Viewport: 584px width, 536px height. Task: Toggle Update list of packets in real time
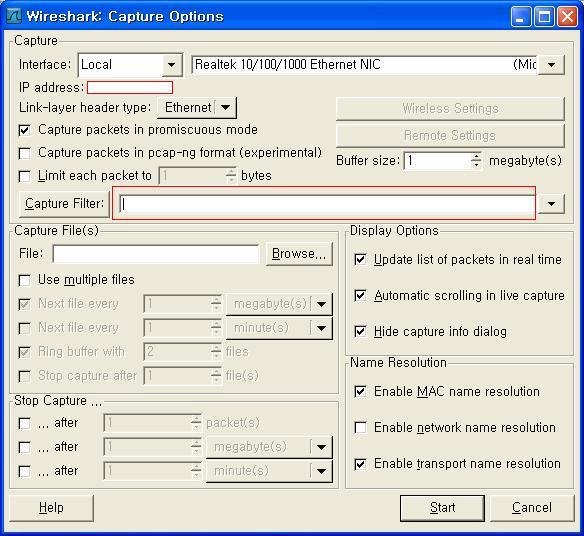coord(360,259)
